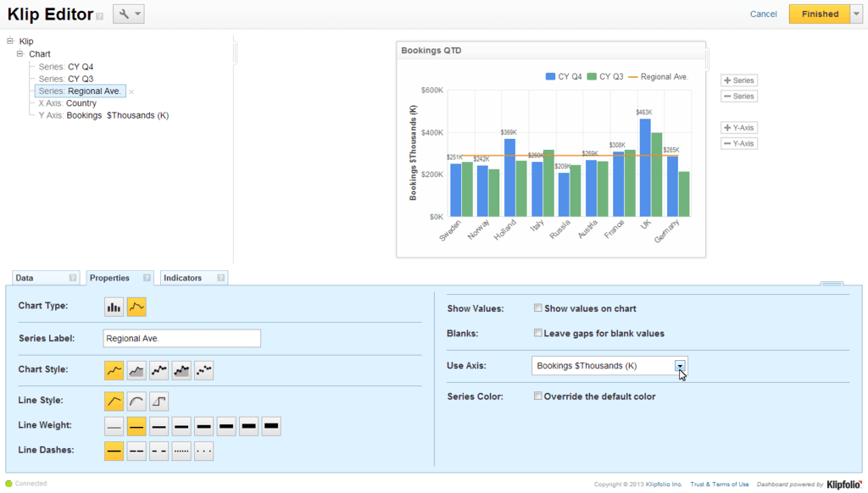Choose the area chart style icon
This screenshot has height=493, width=868.
(136, 371)
